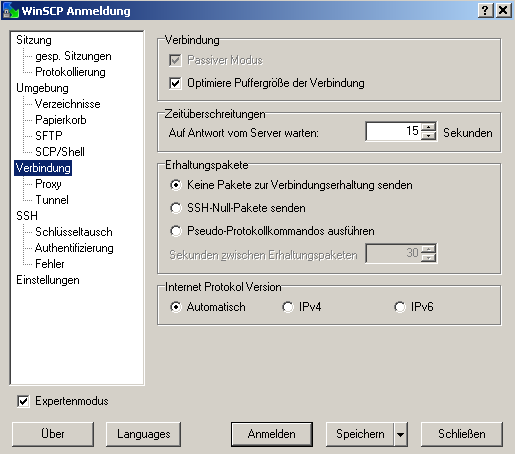Click Sekunden zwischen Erhaltungspaketen label
The height and width of the screenshot is (454, 515).
(x=263, y=255)
